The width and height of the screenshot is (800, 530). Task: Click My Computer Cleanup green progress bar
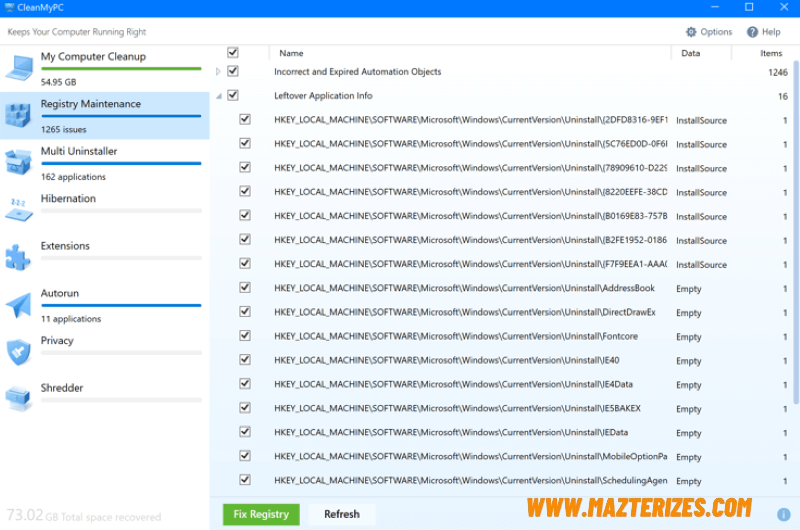pos(121,69)
